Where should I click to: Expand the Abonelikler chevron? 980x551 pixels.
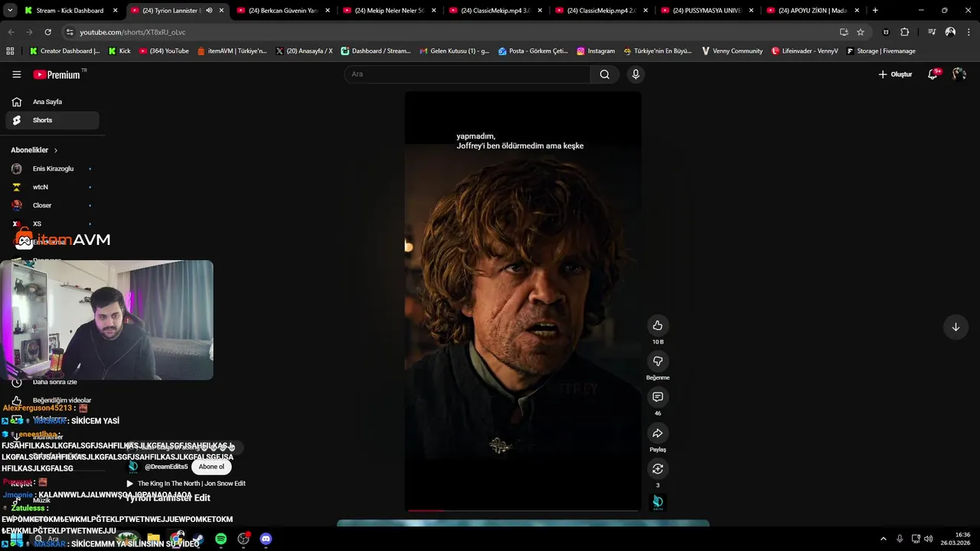(56, 151)
